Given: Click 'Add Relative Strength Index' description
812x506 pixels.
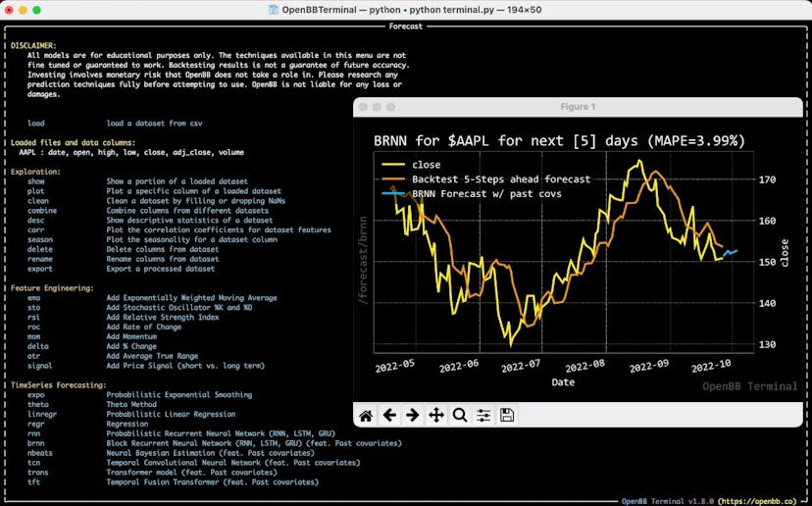Looking at the screenshot, I should [163, 317].
